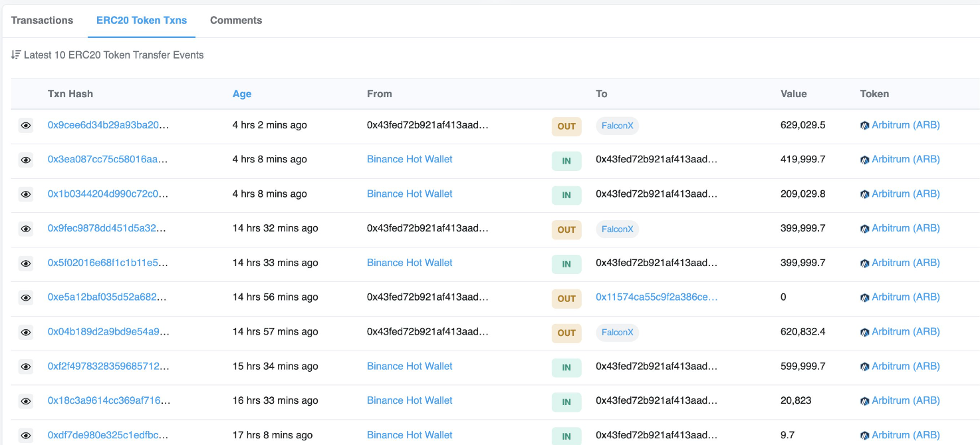Select the ERC20 Token Txns tab
The width and height of the screenshot is (980, 445).
[141, 20]
